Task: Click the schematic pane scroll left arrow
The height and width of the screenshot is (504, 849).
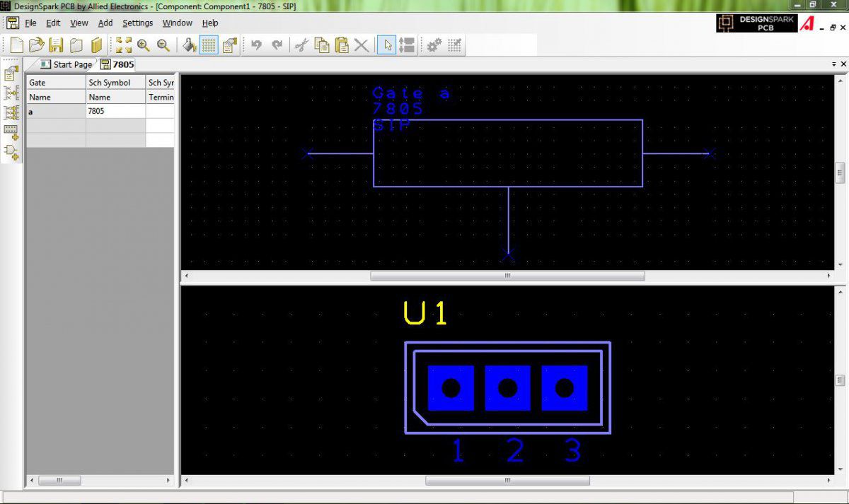Action: pyautogui.click(x=187, y=276)
